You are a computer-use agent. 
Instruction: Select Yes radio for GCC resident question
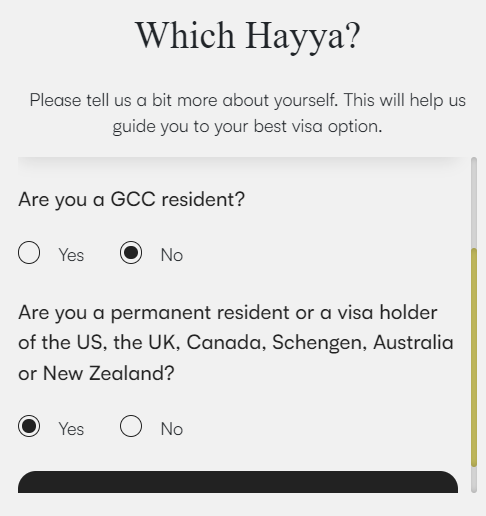[29, 253]
